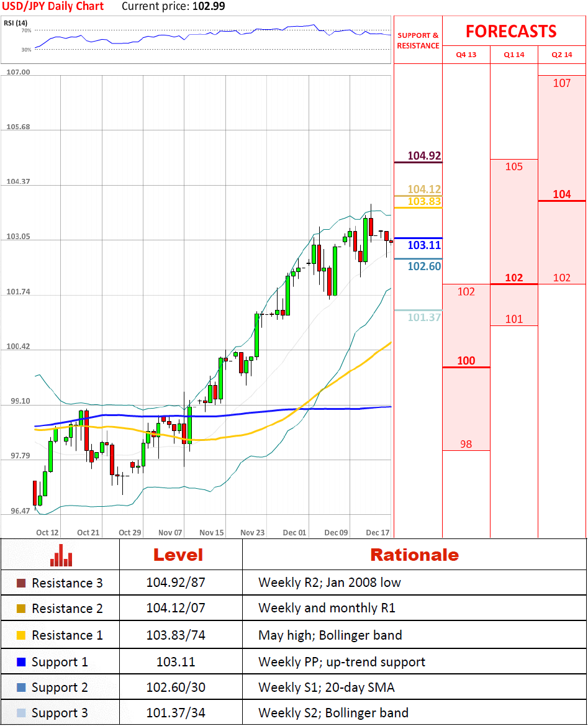
Task: Select the Q4 13 forecast column header
Action: 466,55
